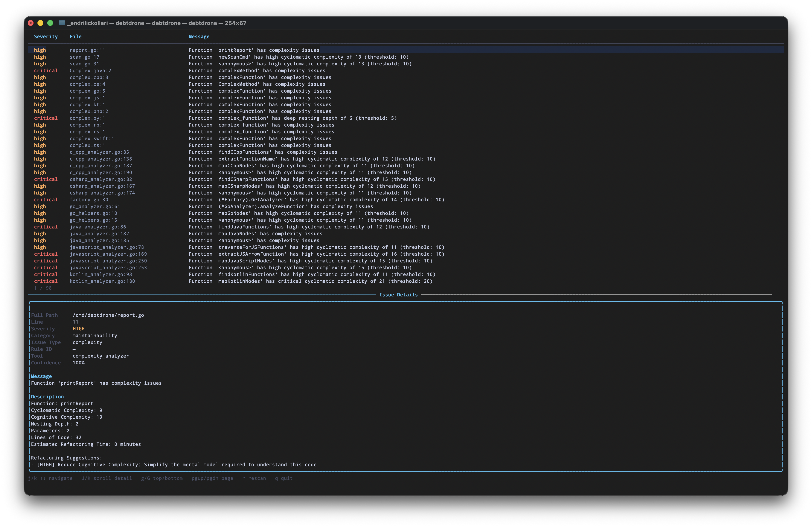Image resolution: width=812 pixels, height=527 pixels.
Task: Click the File column header
Action: point(76,37)
